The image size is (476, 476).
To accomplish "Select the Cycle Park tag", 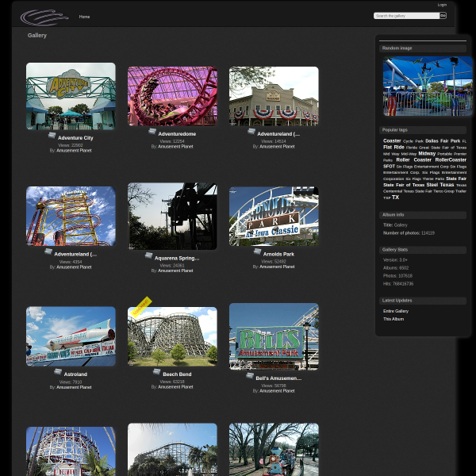I will (413, 141).
